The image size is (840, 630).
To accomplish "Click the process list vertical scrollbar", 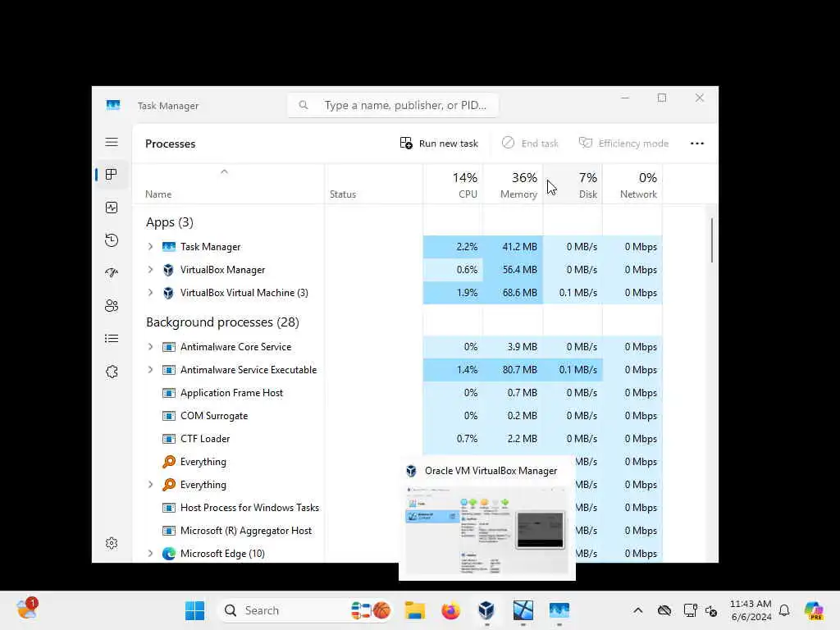I will point(711,240).
